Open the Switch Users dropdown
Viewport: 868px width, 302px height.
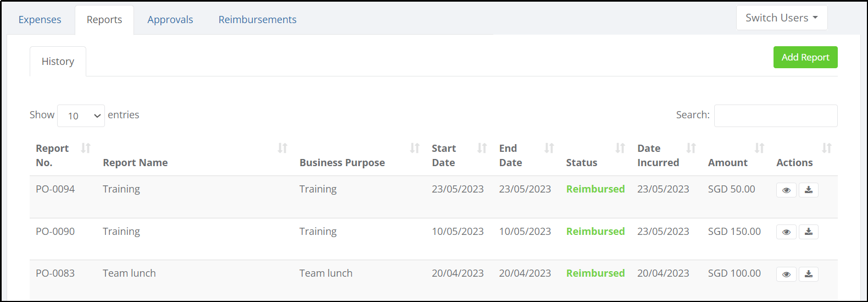[782, 18]
